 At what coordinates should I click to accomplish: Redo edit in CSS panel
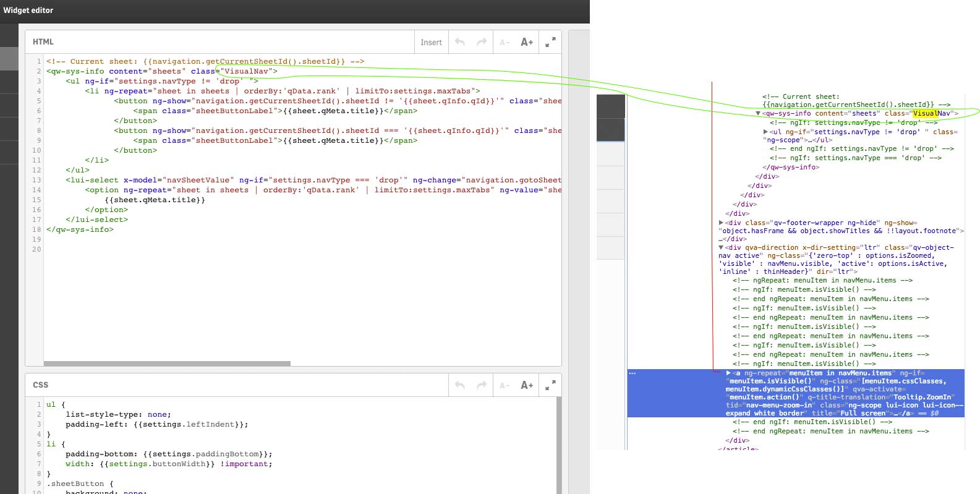coord(482,385)
